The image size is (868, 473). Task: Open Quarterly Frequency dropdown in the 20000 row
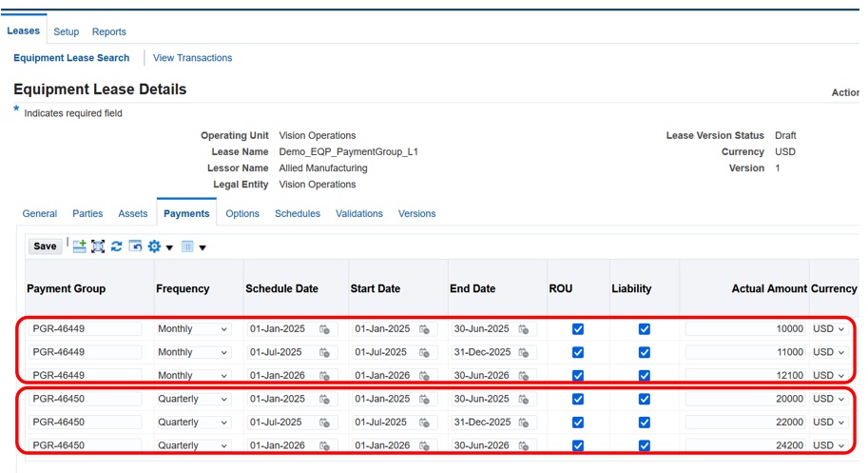[x=193, y=399]
